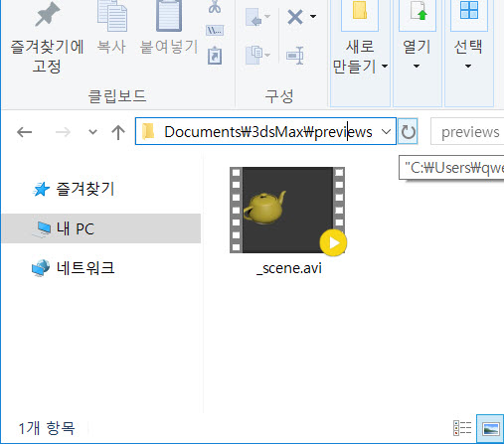Click the Copy path icon
This screenshot has width=504, height=444.
click(215, 31)
